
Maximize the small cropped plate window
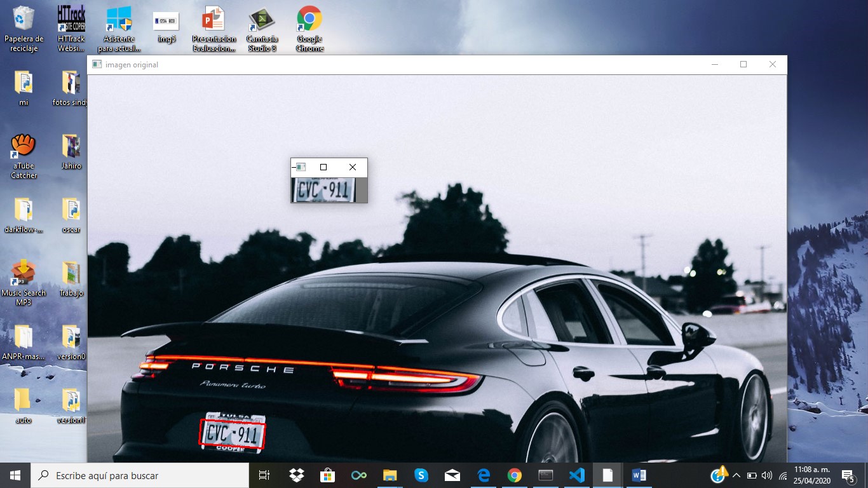[x=323, y=167]
